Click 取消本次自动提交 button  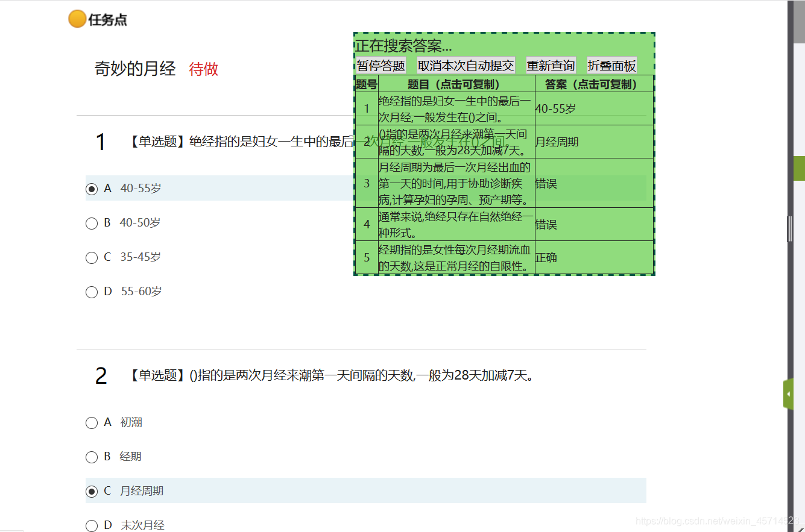click(466, 65)
